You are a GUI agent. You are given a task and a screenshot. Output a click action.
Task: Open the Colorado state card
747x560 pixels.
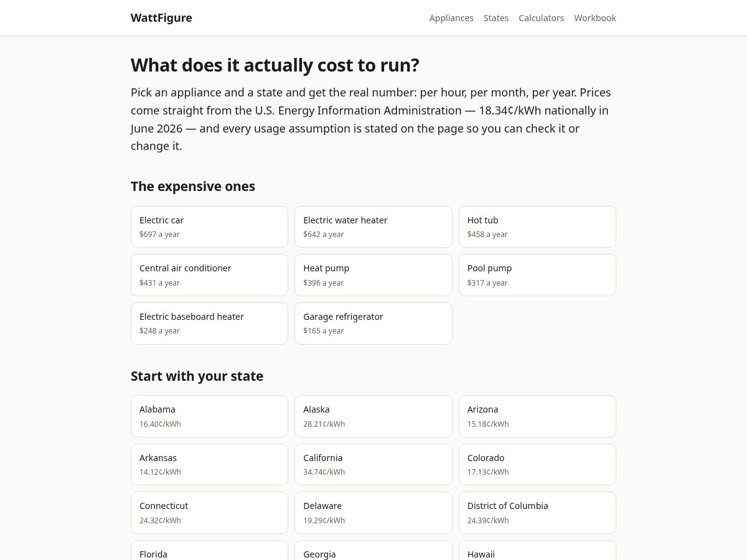pos(537,464)
